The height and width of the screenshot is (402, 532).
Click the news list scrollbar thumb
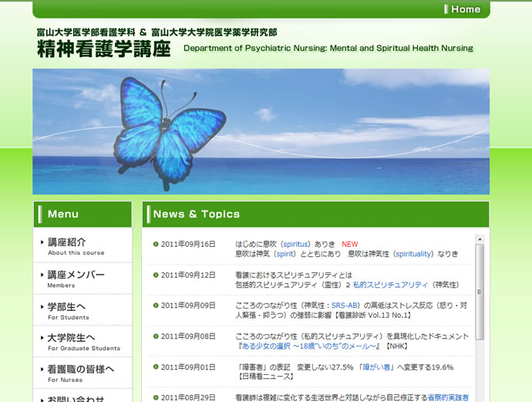[x=480, y=292]
